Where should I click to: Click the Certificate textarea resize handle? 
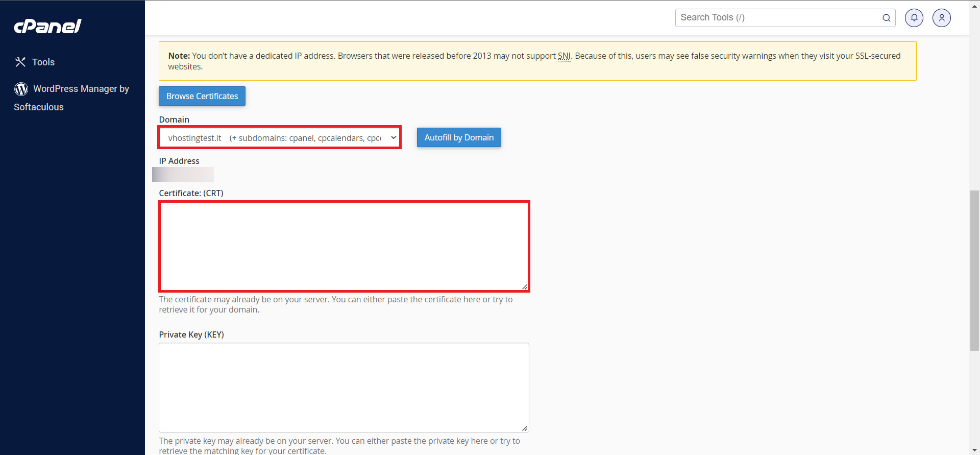coord(525,287)
